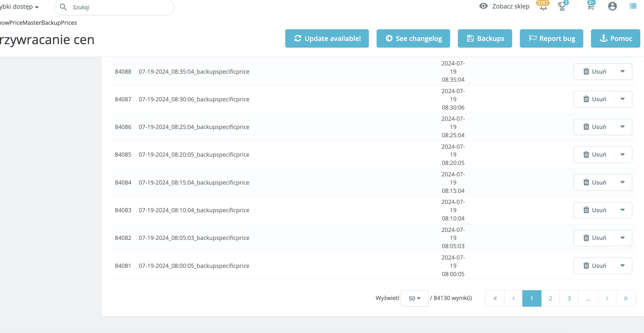The width and height of the screenshot is (644, 333).
Task: Click the eye icon next to Zobacz sklep
Action: pos(483,6)
